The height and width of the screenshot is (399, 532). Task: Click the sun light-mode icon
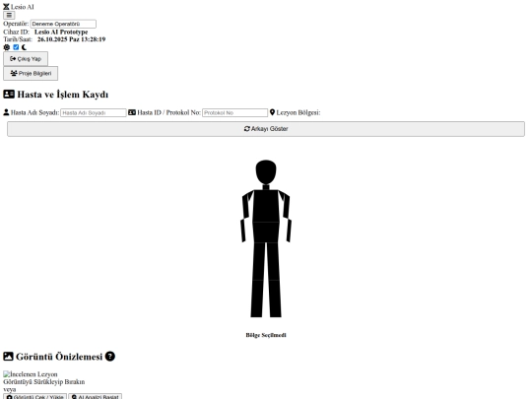[7, 47]
